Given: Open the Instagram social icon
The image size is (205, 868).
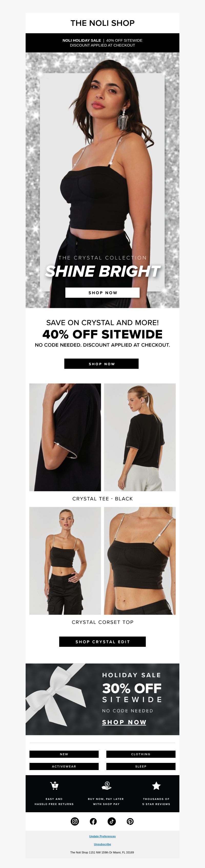Looking at the screenshot, I should [x=75, y=821].
